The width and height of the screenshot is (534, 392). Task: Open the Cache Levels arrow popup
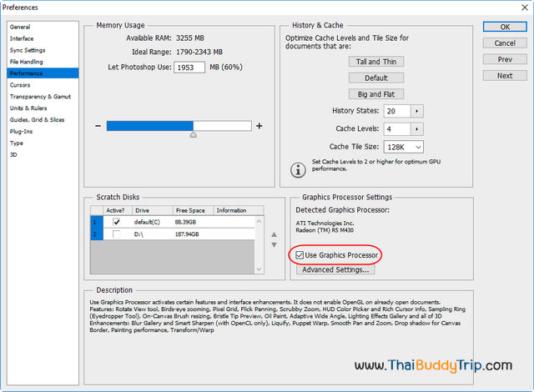(x=417, y=129)
